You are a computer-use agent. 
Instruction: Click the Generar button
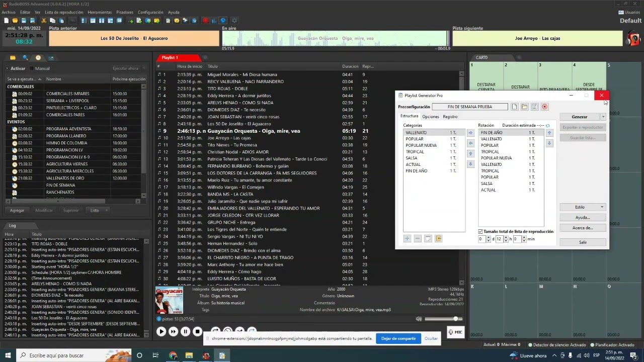pos(580,117)
